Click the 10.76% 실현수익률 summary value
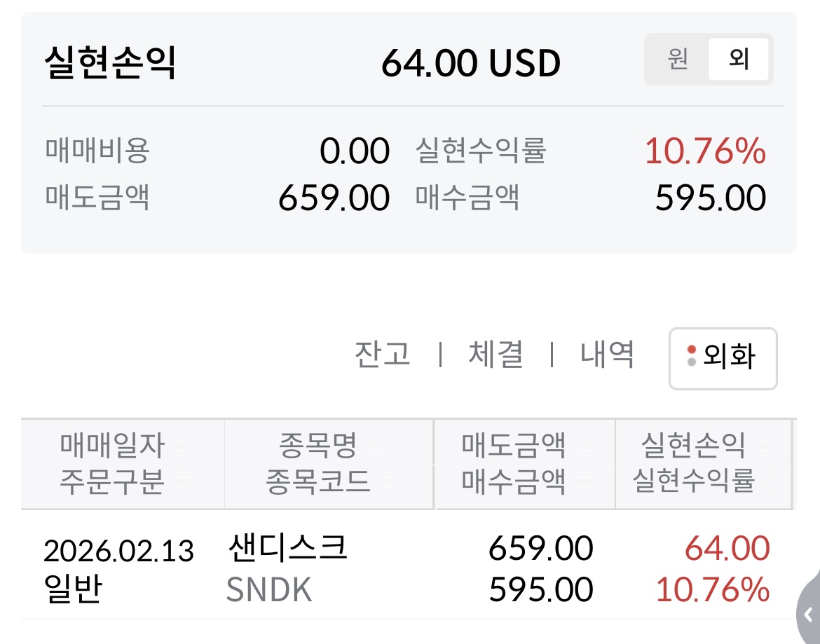The width and height of the screenshot is (820, 644). (704, 151)
